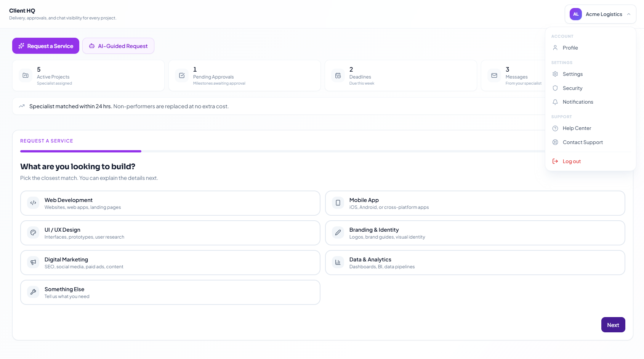Click the purple progress bar
This screenshot has height=359, width=644.
80,151
